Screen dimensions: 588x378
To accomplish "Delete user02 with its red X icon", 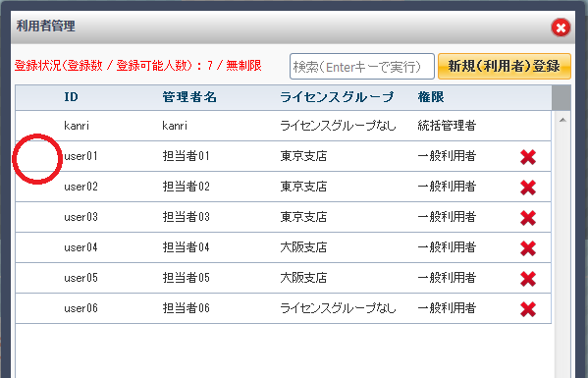I will tap(528, 188).
